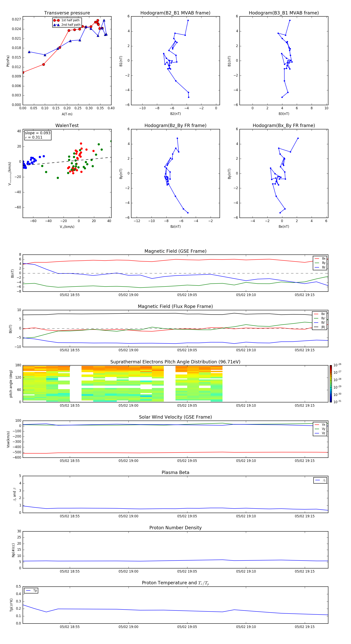
Task: Select the "slope = 0.093" annotation text
Action: point(37,133)
